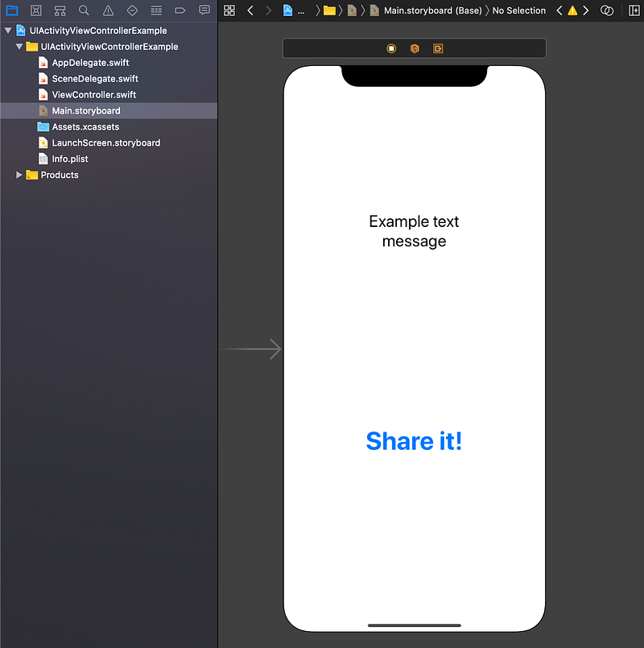The width and height of the screenshot is (644, 648).
Task: Open the Issue navigator warning triangle
Action: pos(109,10)
